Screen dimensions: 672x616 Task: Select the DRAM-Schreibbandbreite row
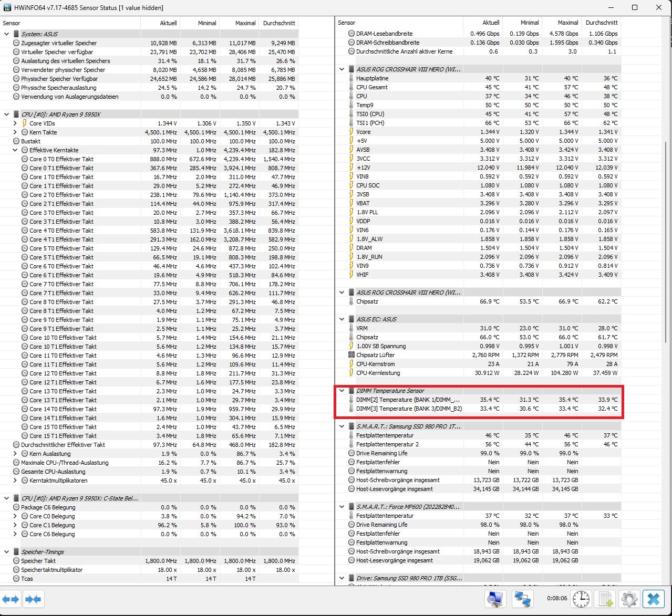[478, 43]
